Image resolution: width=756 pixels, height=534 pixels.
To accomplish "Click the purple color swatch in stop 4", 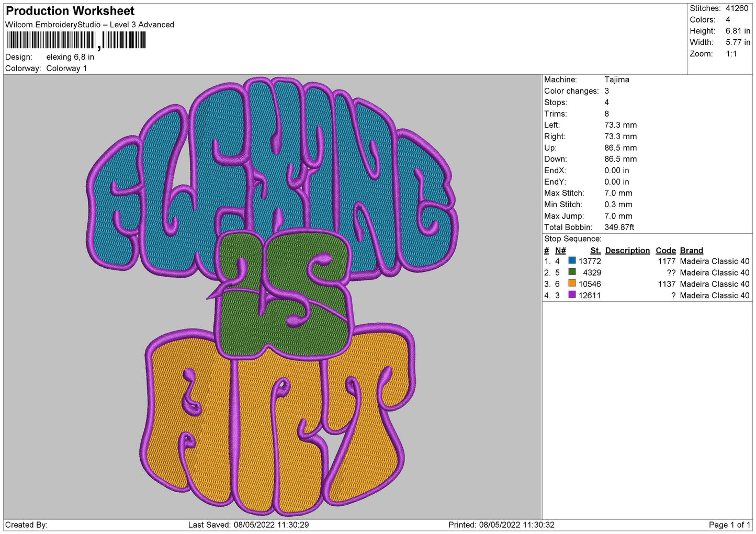I will click(572, 295).
